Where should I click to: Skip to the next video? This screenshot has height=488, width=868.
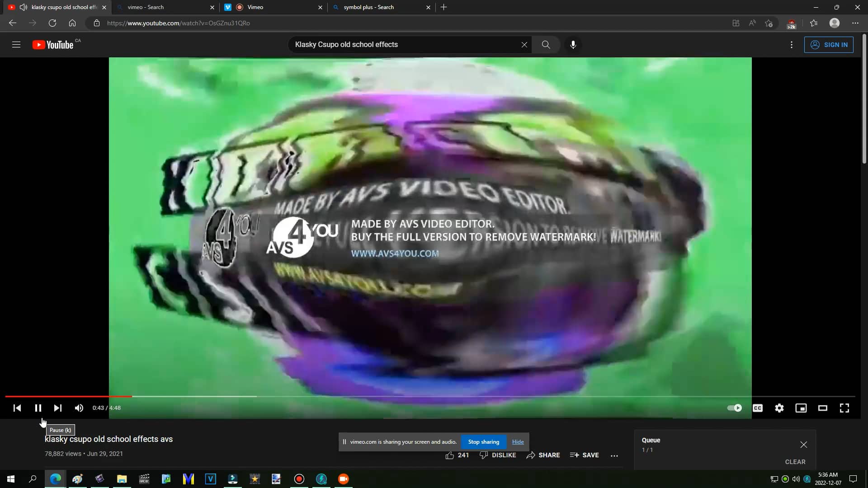tap(57, 408)
